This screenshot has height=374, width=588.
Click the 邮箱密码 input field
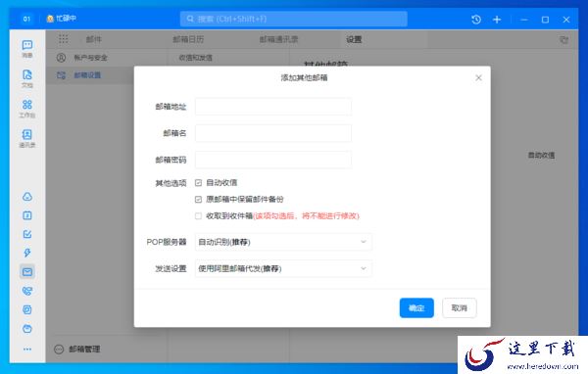tap(273, 160)
